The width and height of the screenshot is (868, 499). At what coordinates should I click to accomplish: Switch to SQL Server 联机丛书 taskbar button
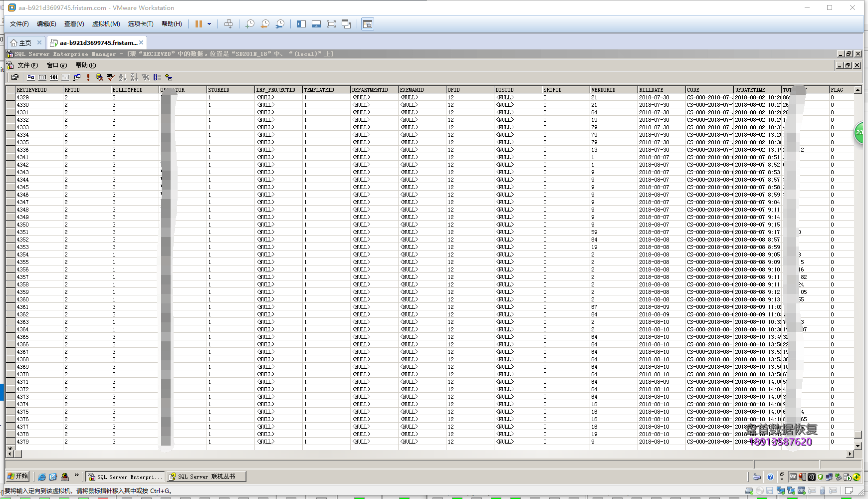tap(206, 477)
